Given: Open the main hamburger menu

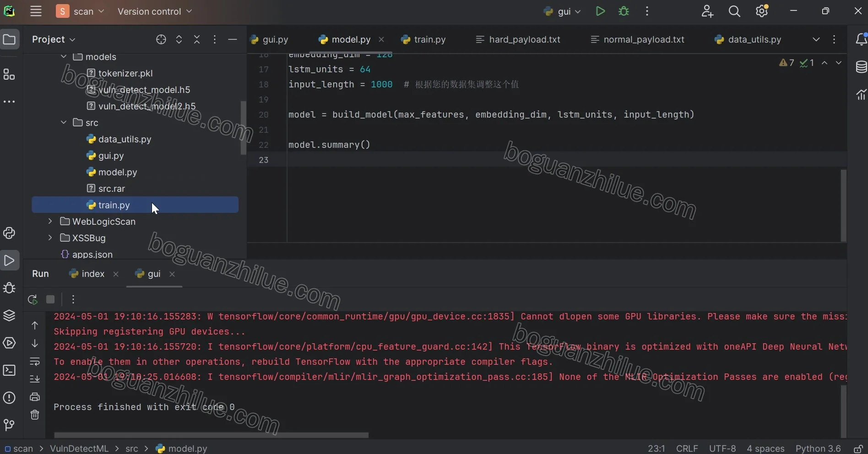Looking at the screenshot, I should (x=36, y=11).
